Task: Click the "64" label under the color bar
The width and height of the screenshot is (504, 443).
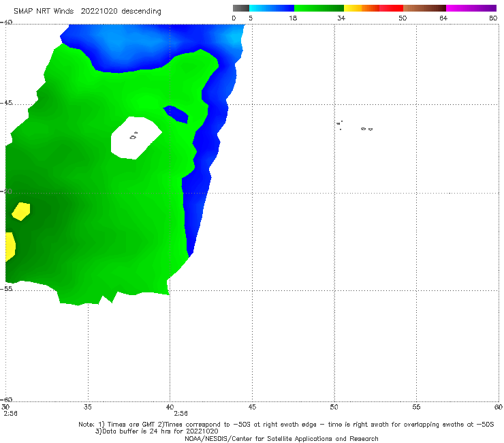Action: (x=443, y=18)
